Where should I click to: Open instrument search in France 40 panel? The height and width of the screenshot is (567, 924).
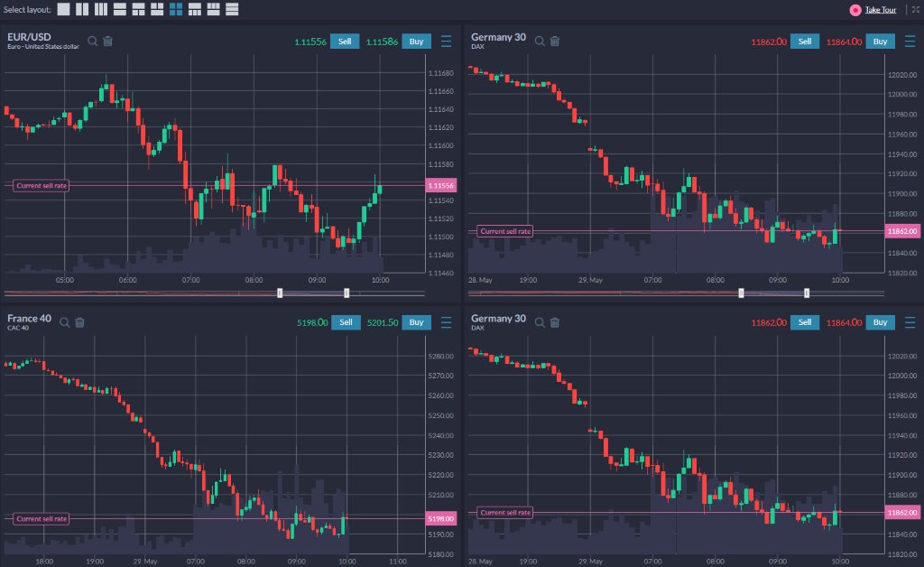[x=64, y=322]
